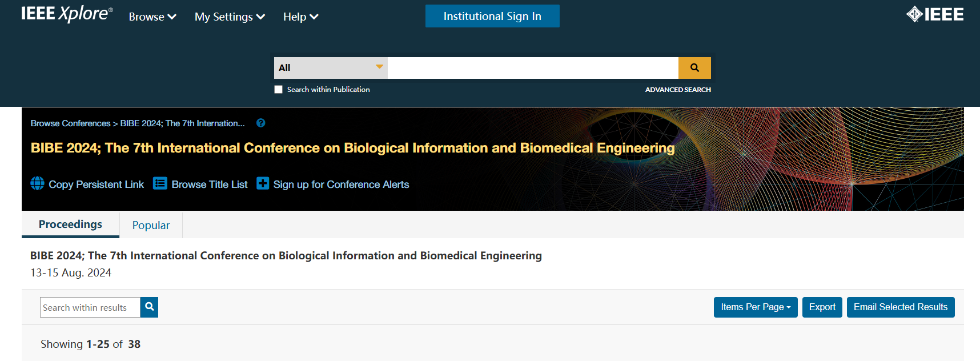Screen dimensions: 980x361
Task: Open the Items Per Page dropdown
Action: click(755, 307)
